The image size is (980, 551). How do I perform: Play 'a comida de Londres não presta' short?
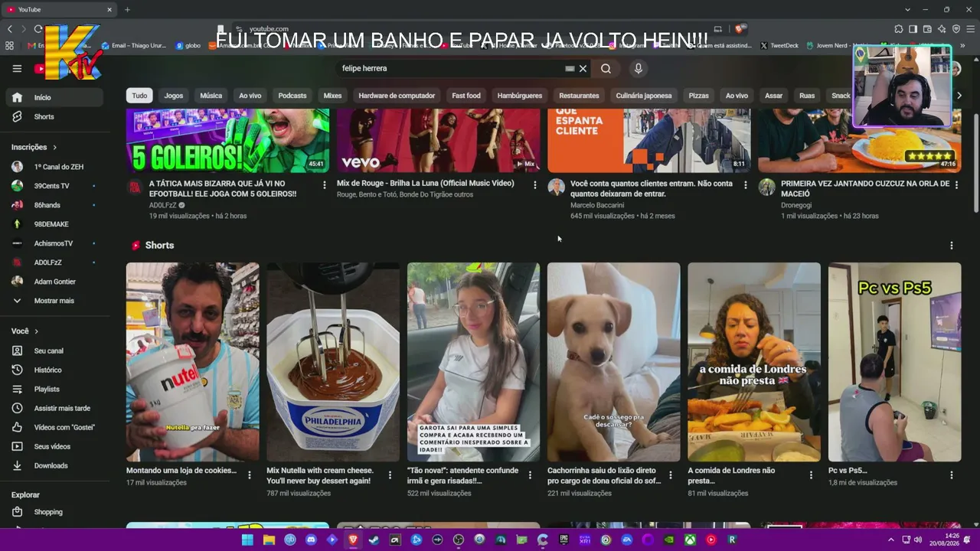click(754, 362)
